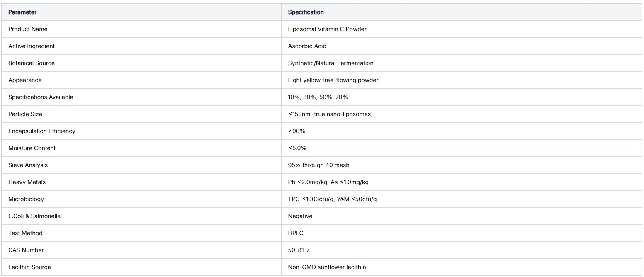The width and height of the screenshot is (644, 277).
Task: Click the E.Coli & Salmonella label
Action: pos(34,216)
